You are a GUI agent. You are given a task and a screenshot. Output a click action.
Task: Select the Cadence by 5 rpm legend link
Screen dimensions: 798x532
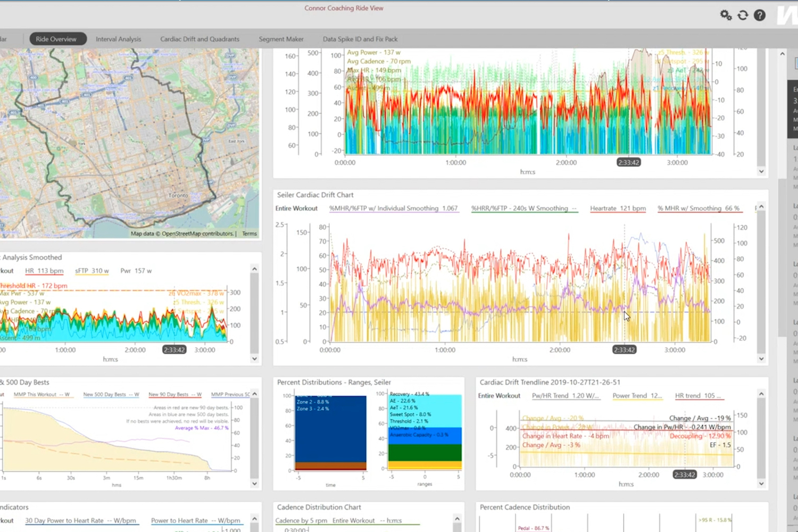click(x=301, y=520)
